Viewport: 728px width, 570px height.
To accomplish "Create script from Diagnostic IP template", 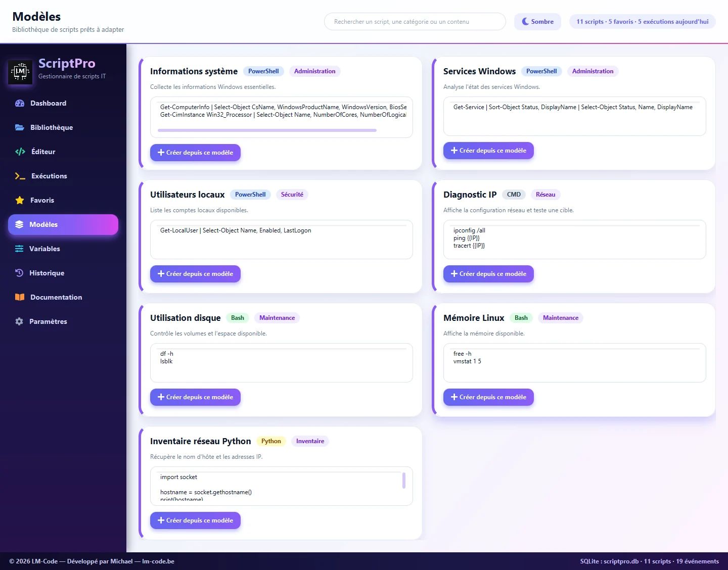I will [x=488, y=274].
